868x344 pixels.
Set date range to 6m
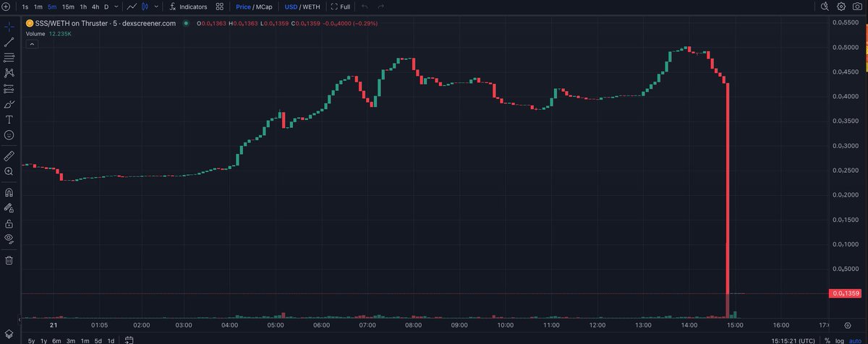click(56, 340)
